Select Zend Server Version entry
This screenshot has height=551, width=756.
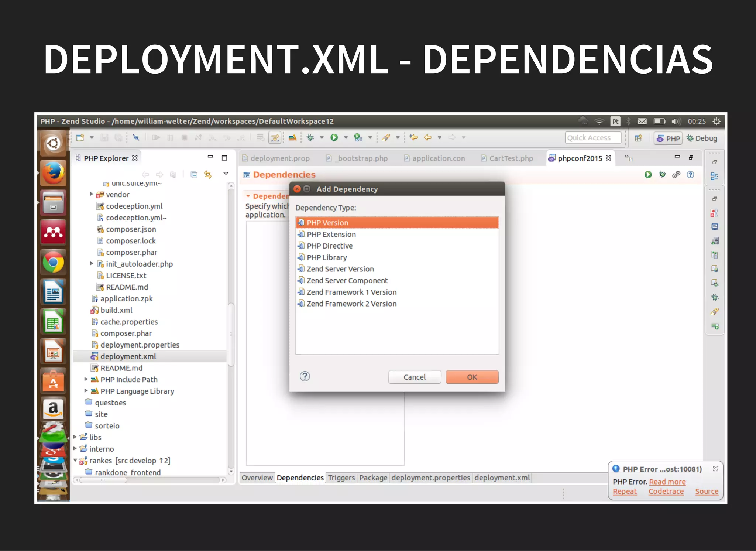(x=397, y=269)
